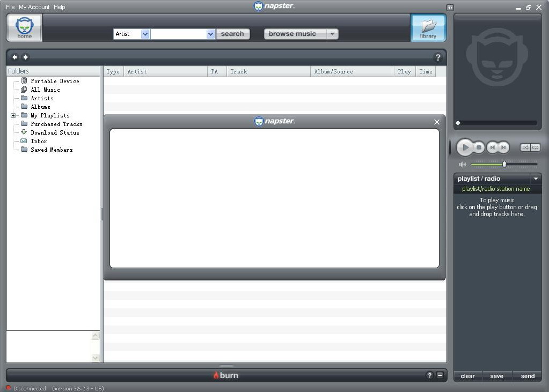Open the File menu
Image resolution: width=549 pixels, height=392 pixels.
coord(10,7)
